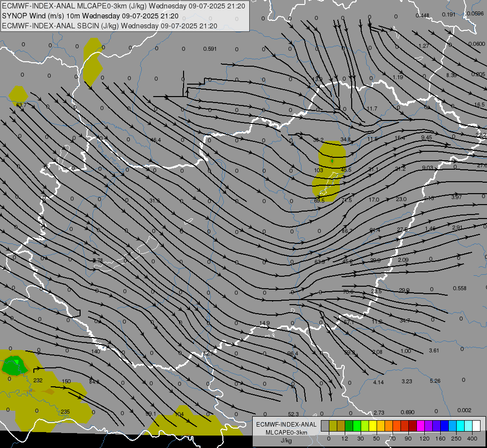Screen dimensions: 487x448
Task: Click the map value 1.19
Action: [398, 77]
